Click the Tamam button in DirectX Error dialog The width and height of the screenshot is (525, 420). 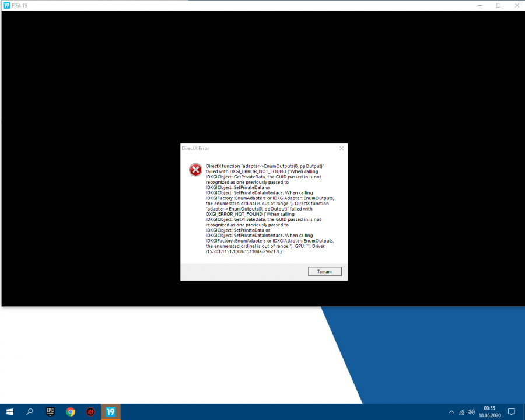pos(324,272)
